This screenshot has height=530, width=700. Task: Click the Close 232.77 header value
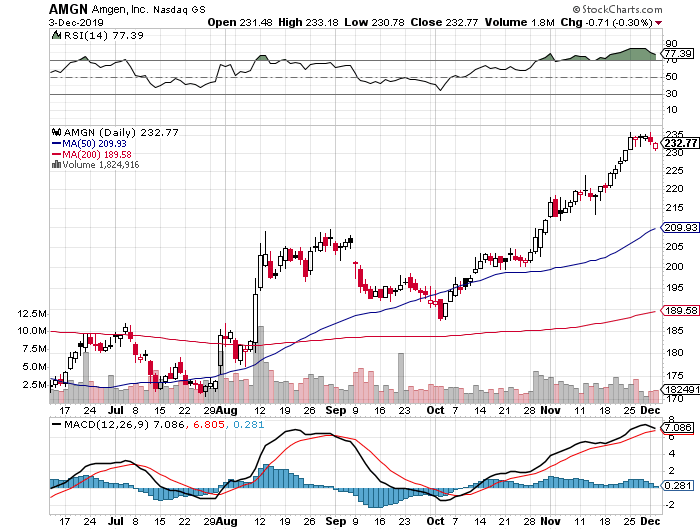tap(444, 22)
